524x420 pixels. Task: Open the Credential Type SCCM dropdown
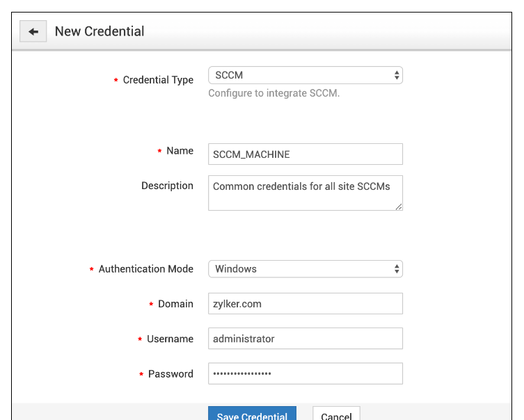(x=305, y=75)
